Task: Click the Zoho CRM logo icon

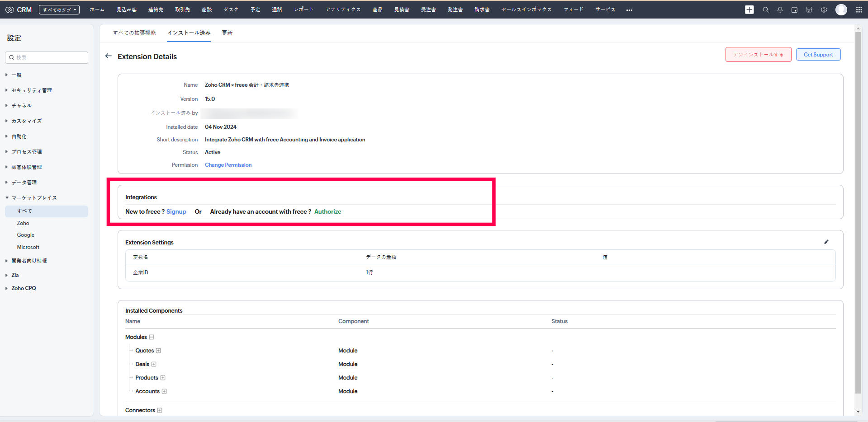Action: 9,9
